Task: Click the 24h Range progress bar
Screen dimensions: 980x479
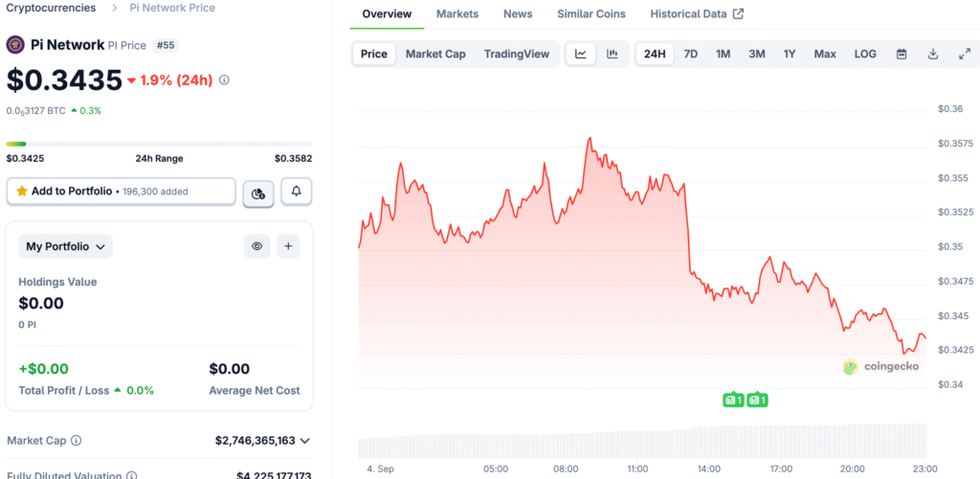Action: click(x=160, y=144)
